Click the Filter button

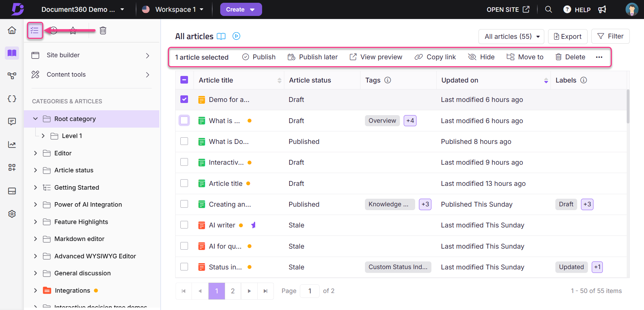pyautogui.click(x=610, y=36)
